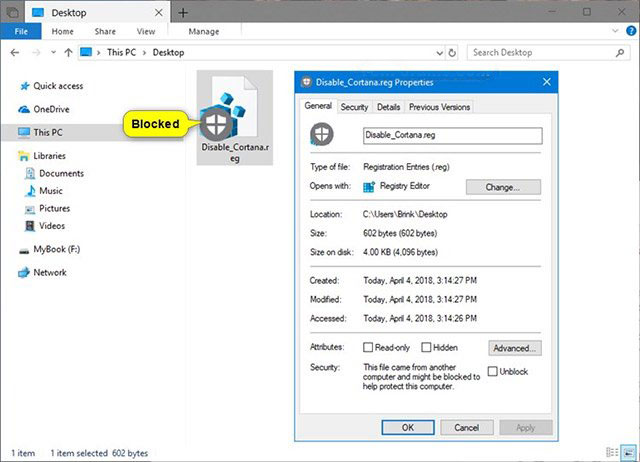Image resolution: width=640 pixels, height=462 pixels.
Task: Click the Advanced... attributes button
Action: [515, 348]
